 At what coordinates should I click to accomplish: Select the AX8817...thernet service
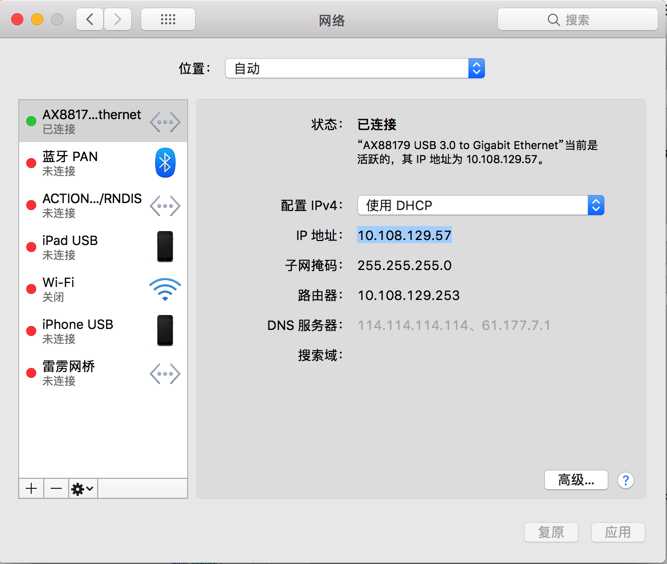coord(103,121)
